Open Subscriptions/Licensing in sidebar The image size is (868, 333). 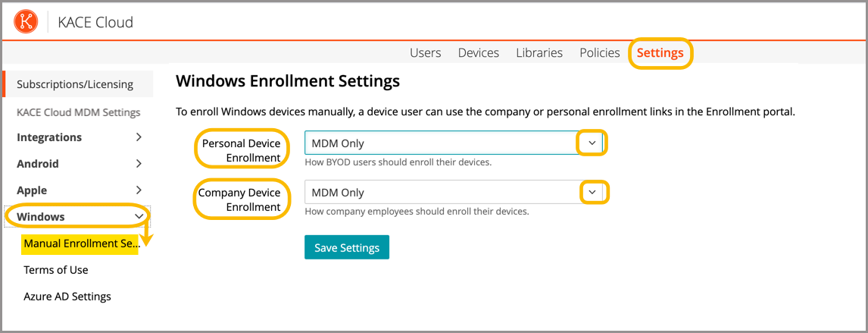click(x=75, y=84)
